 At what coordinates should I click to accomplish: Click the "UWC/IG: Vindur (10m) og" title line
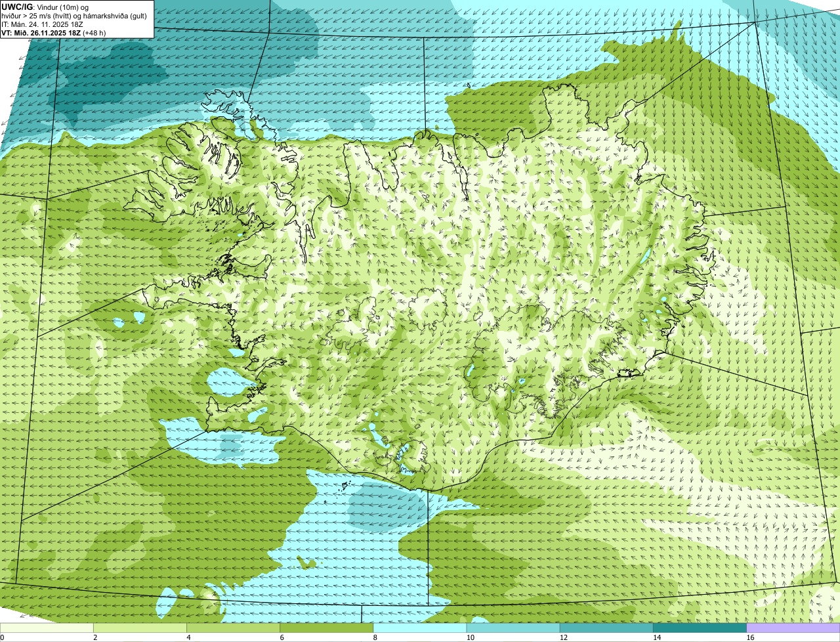pyautogui.click(x=45, y=7)
